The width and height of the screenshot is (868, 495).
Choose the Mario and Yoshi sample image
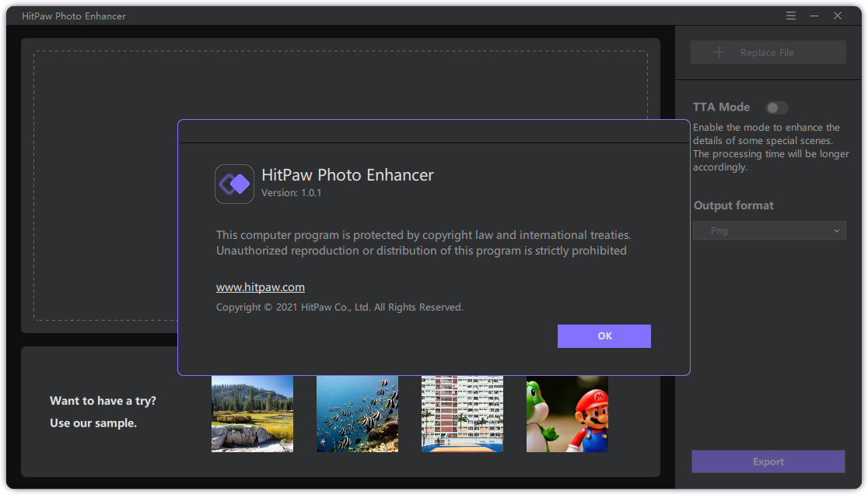click(567, 413)
